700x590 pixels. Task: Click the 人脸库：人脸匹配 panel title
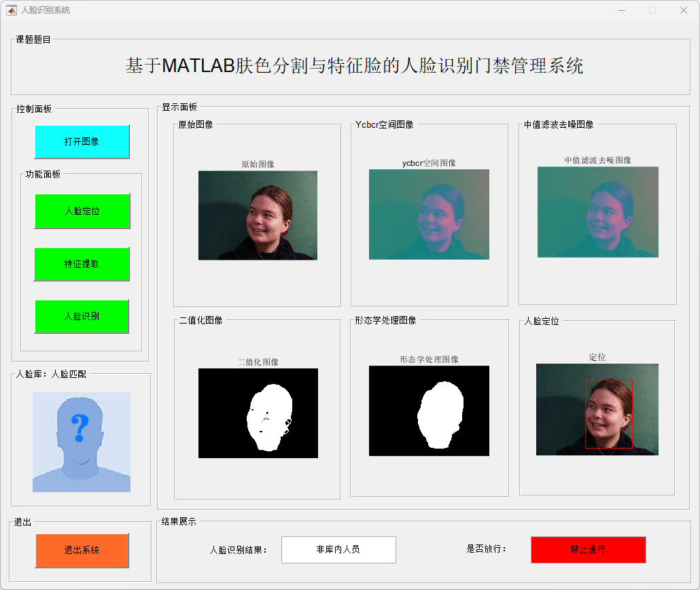click(52, 375)
